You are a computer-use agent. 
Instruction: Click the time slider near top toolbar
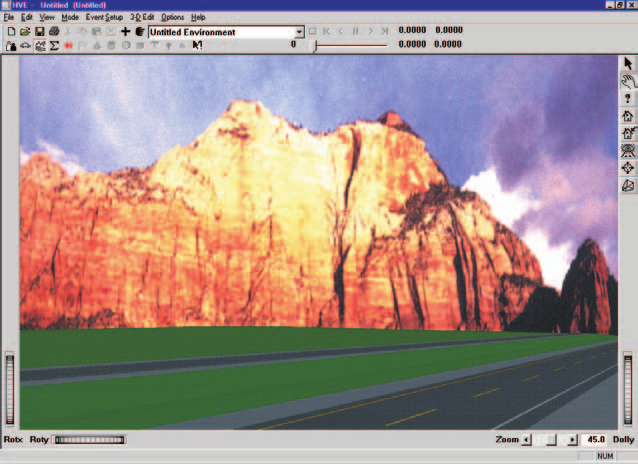350,46
